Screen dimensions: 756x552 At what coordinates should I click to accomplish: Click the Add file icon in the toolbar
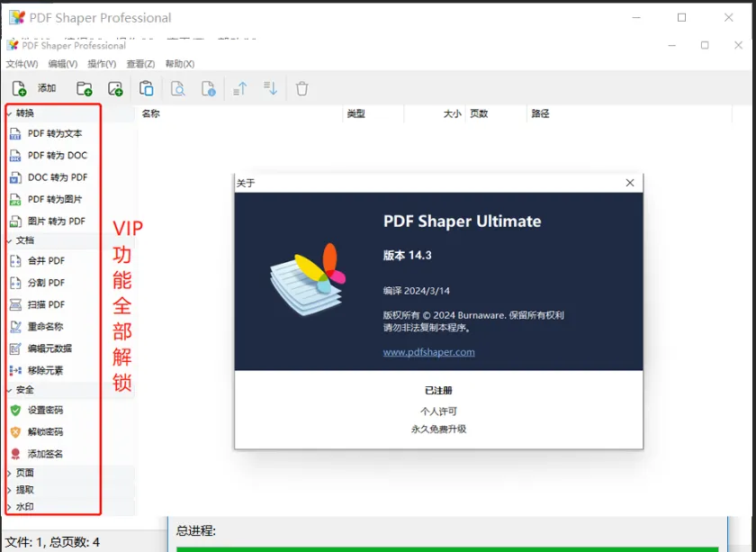point(19,88)
